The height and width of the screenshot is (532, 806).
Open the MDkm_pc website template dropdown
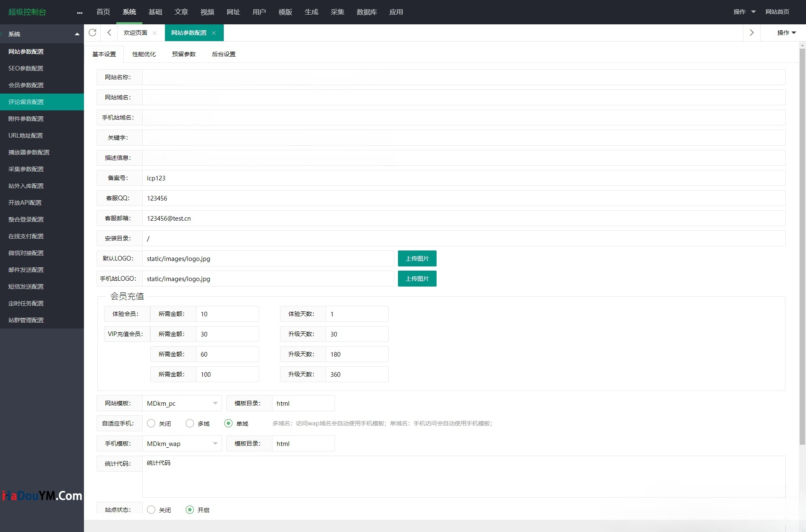coord(182,403)
